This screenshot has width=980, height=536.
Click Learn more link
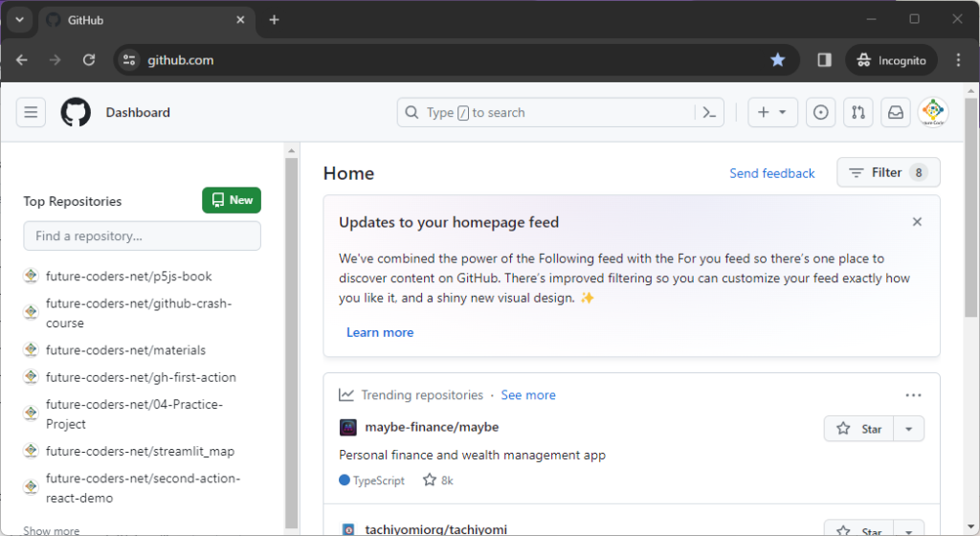pyautogui.click(x=380, y=332)
